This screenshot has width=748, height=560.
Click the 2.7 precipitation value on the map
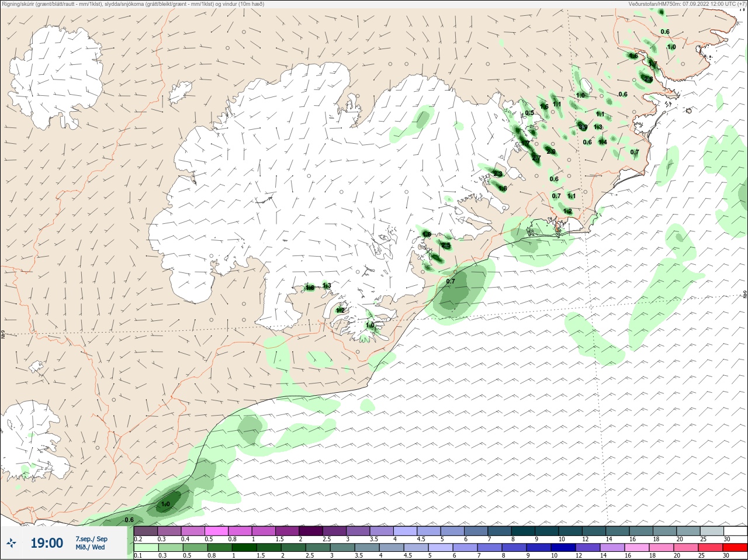point(536,158)
